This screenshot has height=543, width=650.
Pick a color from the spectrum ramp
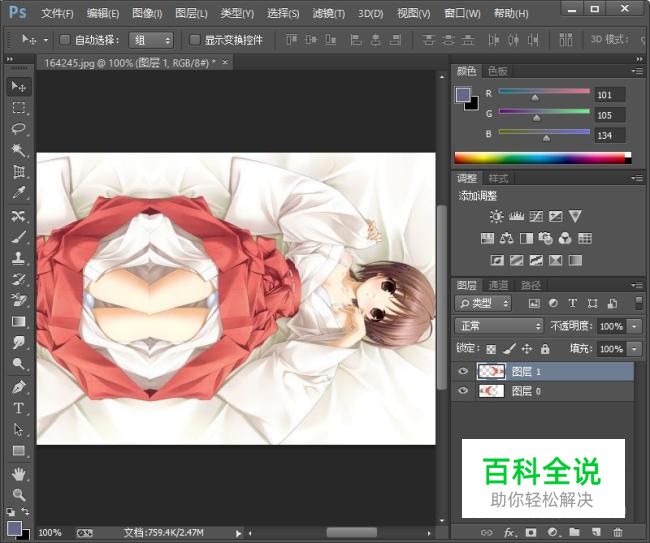543,158
